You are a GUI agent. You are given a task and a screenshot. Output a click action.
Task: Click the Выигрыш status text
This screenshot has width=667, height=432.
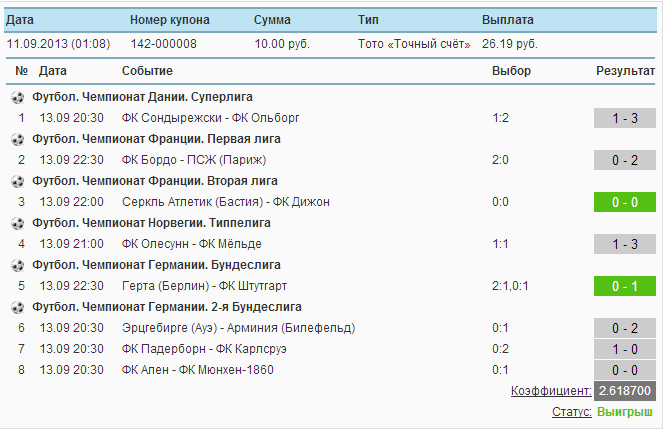coord(624,412)
